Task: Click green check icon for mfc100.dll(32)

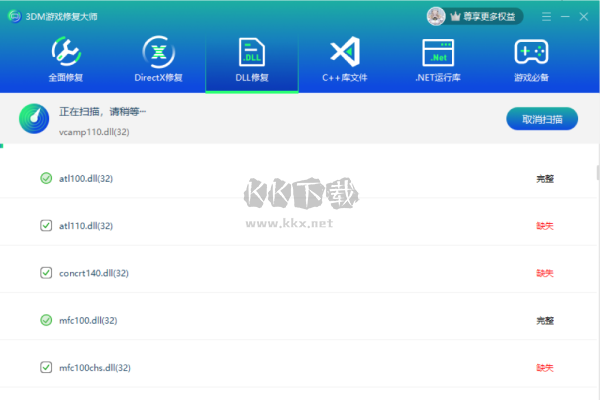Action: coord(46,320)
